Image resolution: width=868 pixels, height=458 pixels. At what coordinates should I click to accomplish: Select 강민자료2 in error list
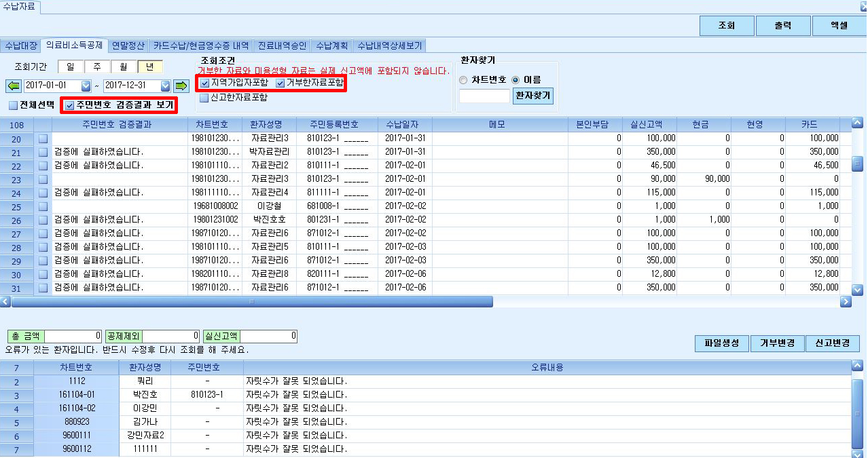145,436
